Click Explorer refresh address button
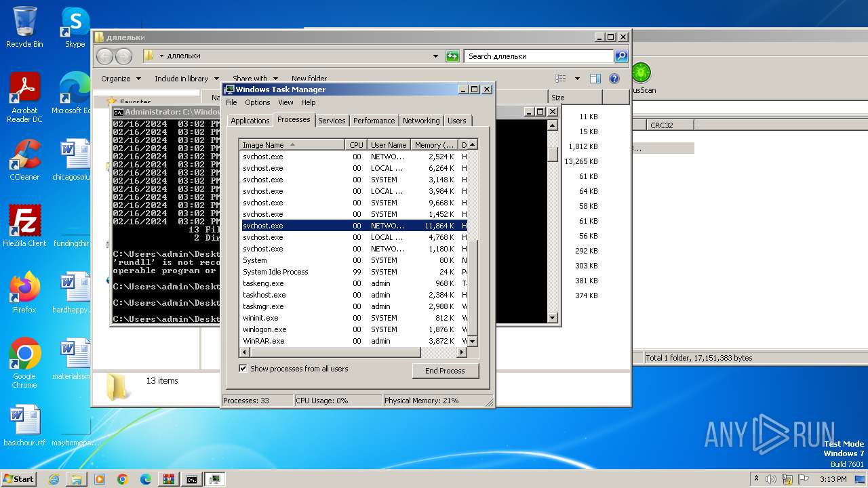The width and height of the screenshot is (868, 488). point(452,56)
